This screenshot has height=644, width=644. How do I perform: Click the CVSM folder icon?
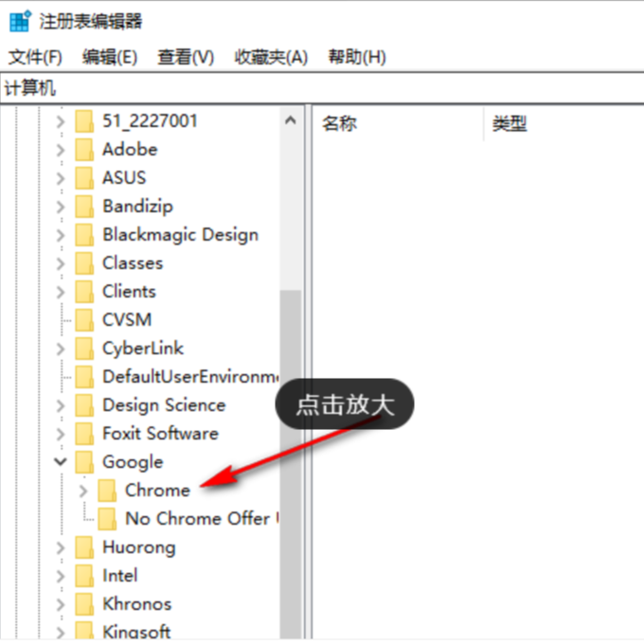pyautogui.click(x=84, y=320)
